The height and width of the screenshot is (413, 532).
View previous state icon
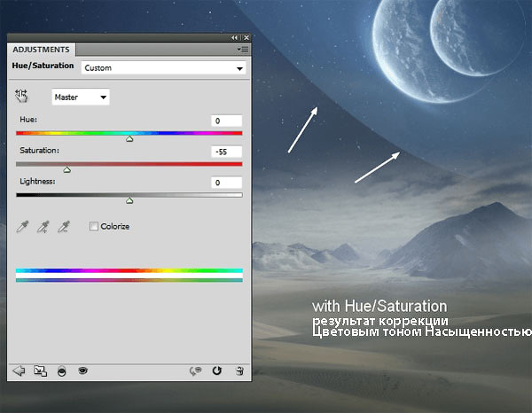[195, 371]
